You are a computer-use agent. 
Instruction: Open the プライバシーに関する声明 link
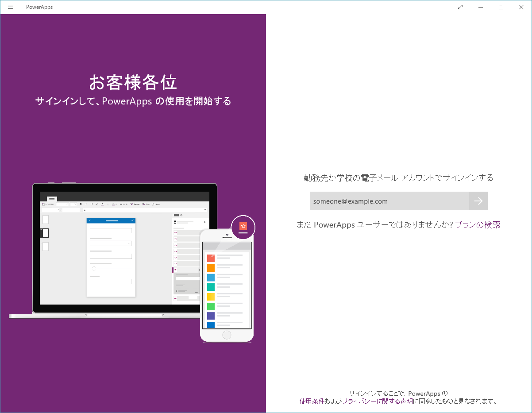click(378, 401)
